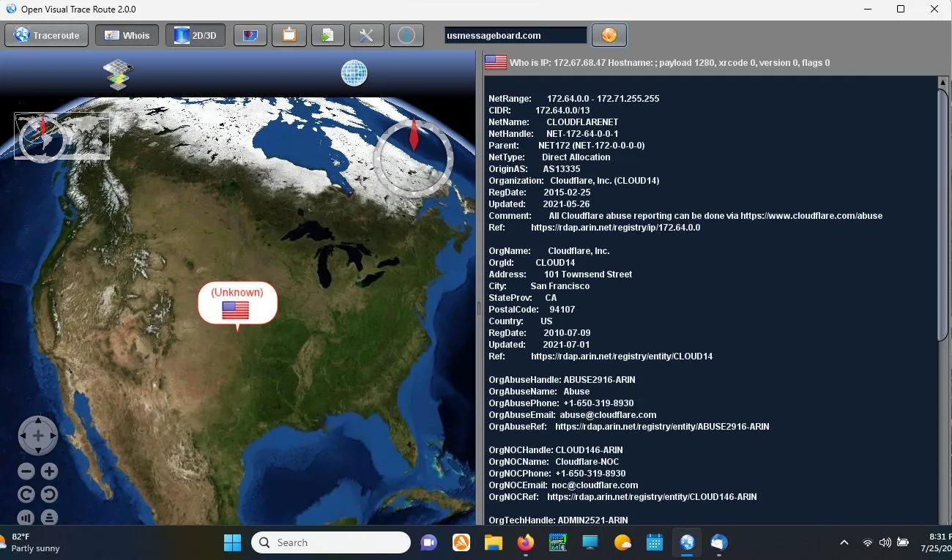The width and height of the screenshot is (952, 560).
Task: Toggle the 2D/3D map mode
Action: click(x=196, y=35)
